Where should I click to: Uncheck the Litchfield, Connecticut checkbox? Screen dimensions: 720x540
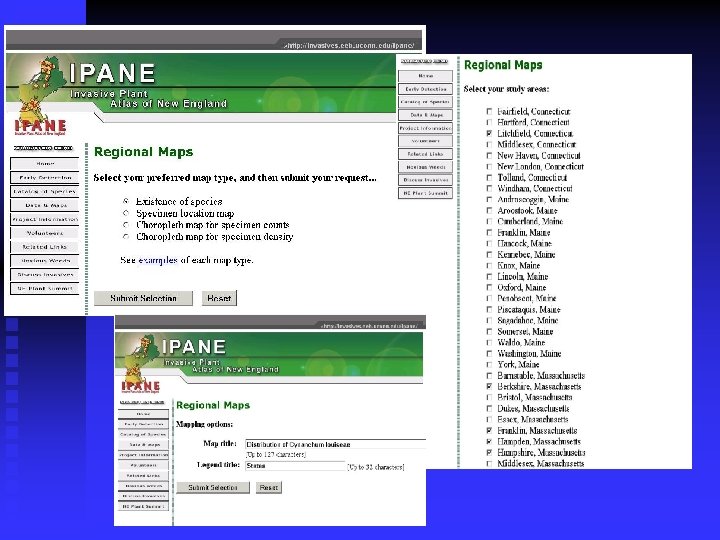(489, 133)
